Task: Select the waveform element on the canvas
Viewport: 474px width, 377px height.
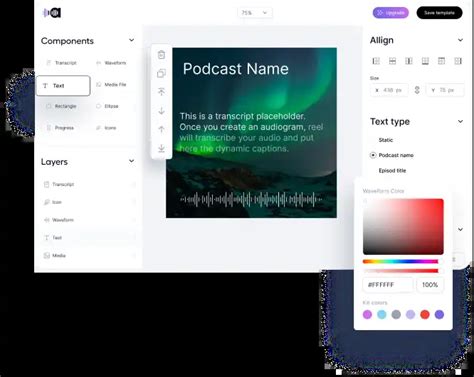Action: click(x=251, y=200)
